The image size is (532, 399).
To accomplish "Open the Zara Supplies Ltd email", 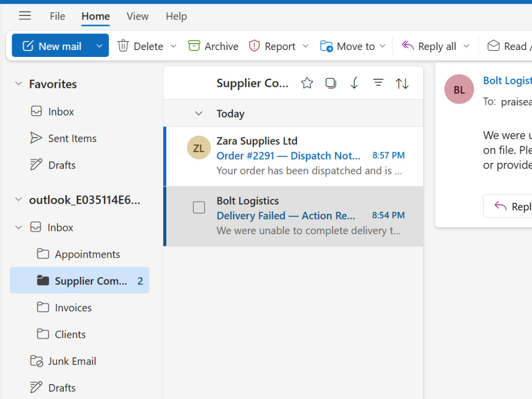I will [294, 156].
